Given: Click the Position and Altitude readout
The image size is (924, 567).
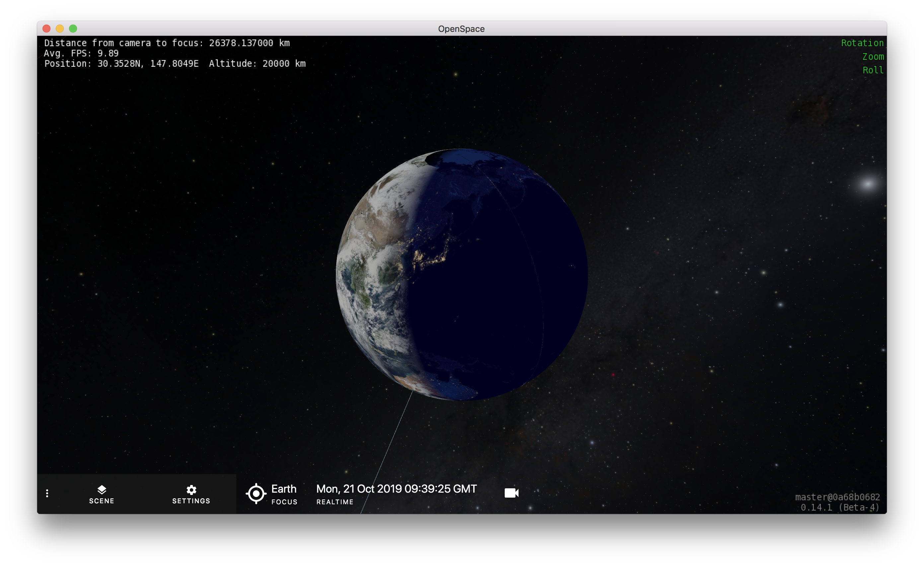Looking at the screenshot, I should [x=175, y=64].
